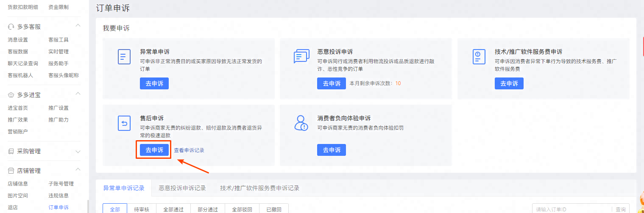Screen dimensions: 644x213
Task: Open 客服数据 in sidebar
Action: coord(18,52)
